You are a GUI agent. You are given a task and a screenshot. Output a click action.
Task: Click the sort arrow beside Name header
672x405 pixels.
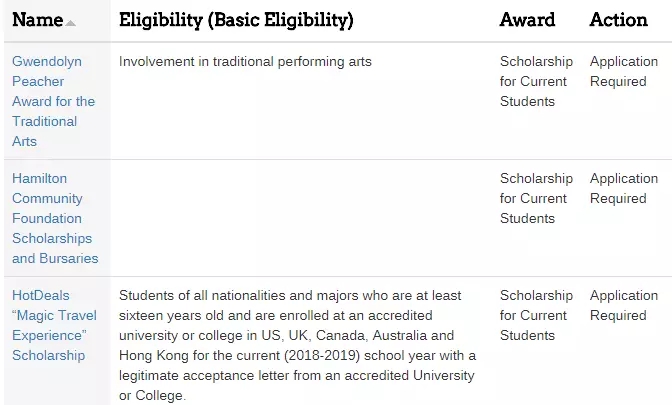[71, 22]
